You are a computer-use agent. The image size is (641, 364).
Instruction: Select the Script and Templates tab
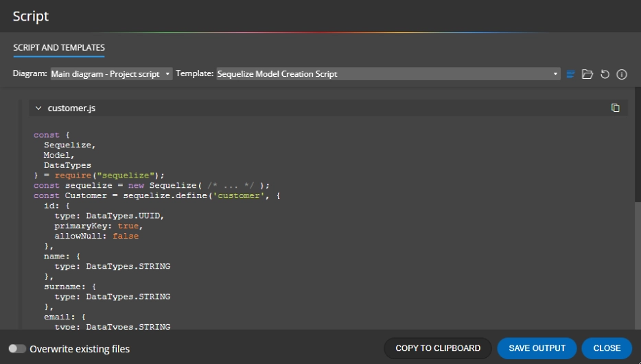(59, 48)
